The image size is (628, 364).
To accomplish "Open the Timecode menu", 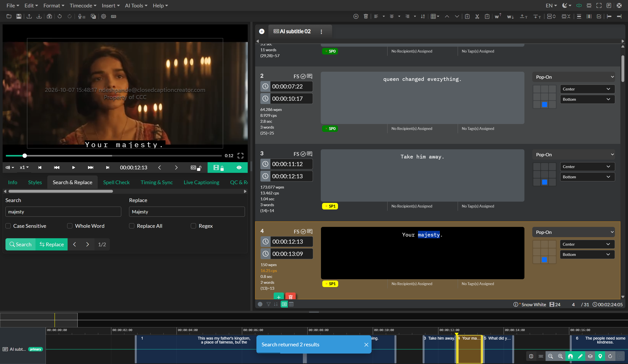I will coord(83,5).
